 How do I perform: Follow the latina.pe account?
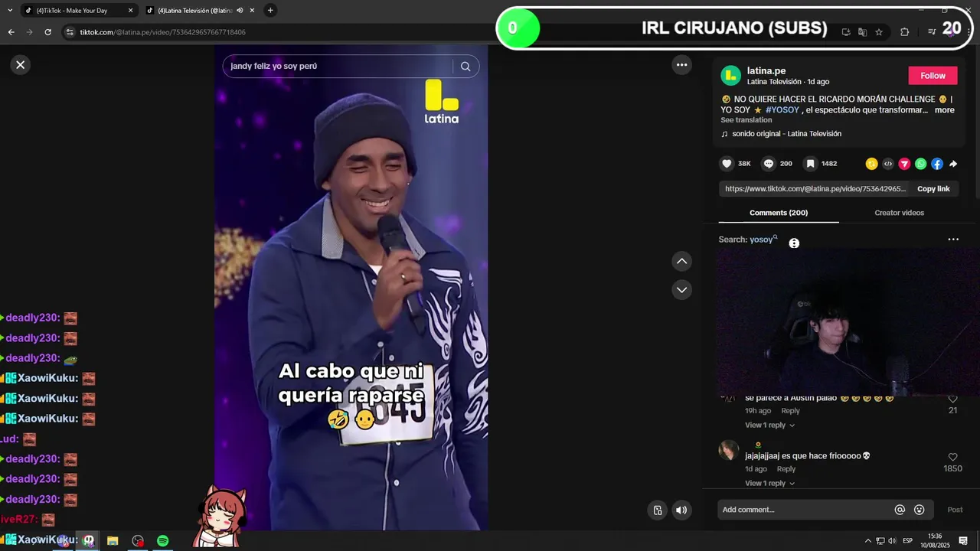(933, 76)
